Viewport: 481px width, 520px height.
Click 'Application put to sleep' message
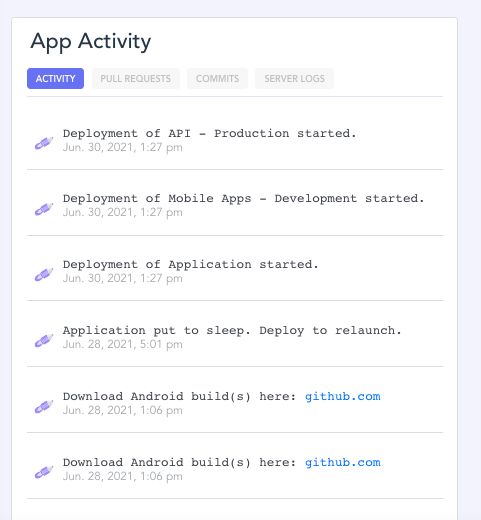coord(232,330)
